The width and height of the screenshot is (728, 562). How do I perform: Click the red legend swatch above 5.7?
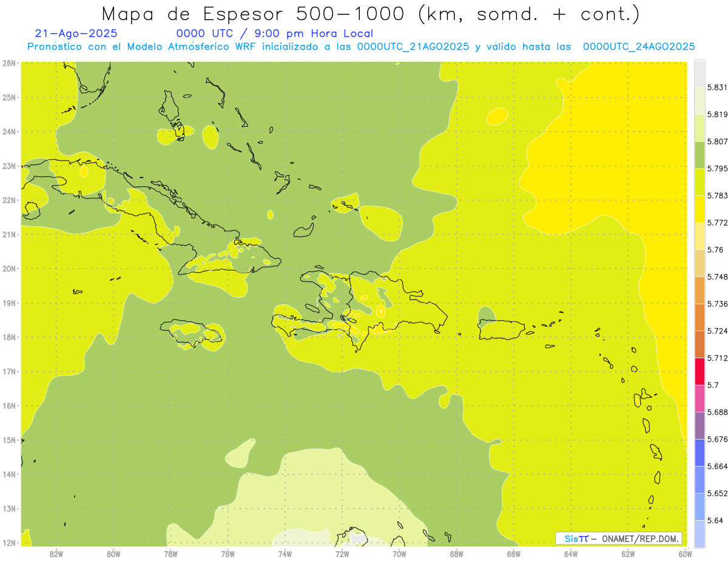(x=699, y=371)
